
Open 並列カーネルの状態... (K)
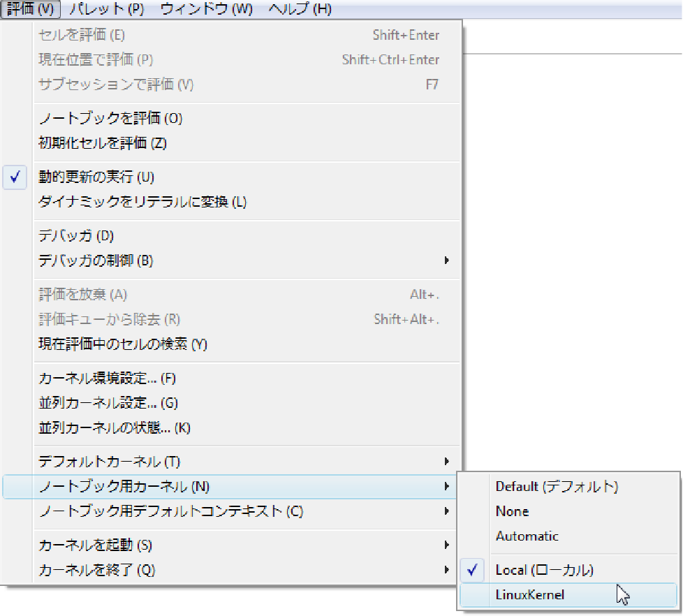231,428
